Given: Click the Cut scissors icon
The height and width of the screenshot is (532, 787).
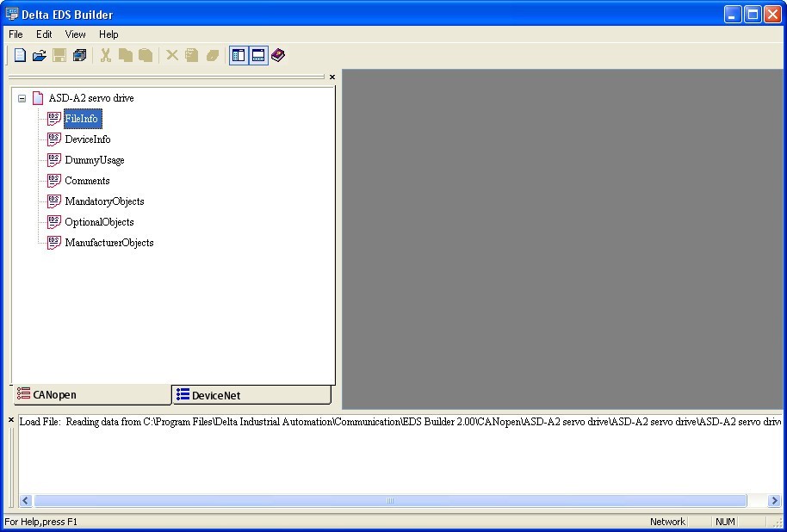Looking at the screenshot, I should (x=105, y=55).
